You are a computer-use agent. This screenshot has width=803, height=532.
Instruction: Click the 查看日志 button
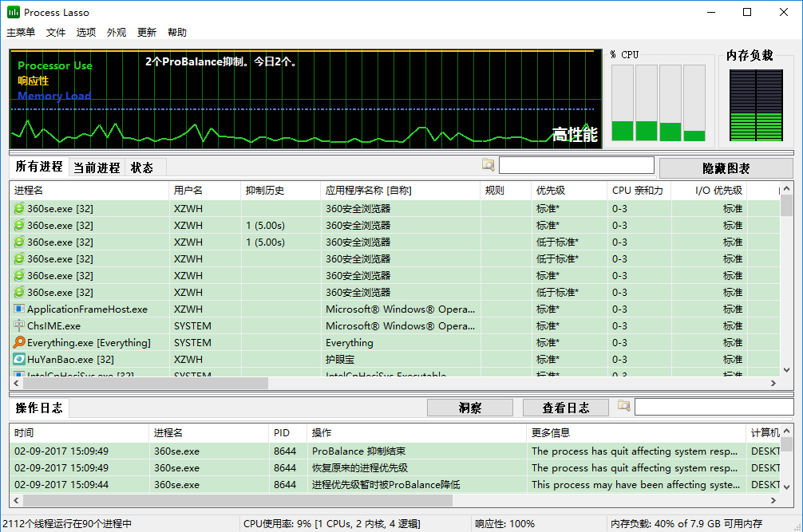point(565,408)
